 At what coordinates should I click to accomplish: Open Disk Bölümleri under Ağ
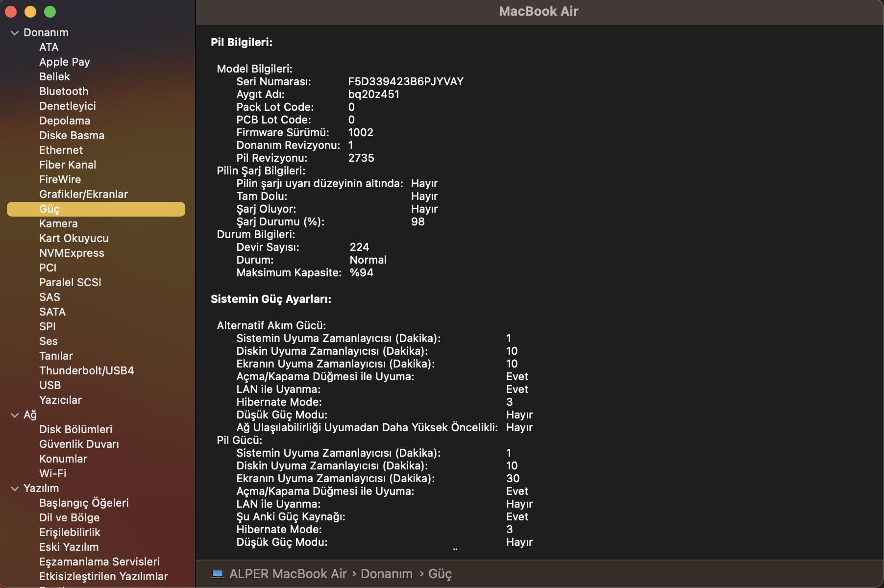tap(75, 430)
